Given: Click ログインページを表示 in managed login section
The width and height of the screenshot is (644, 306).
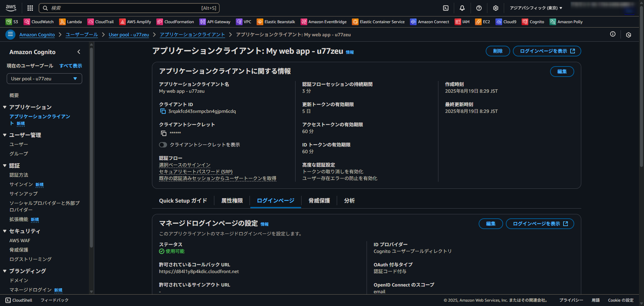Looking at the screenshot, I should [540, 224].
